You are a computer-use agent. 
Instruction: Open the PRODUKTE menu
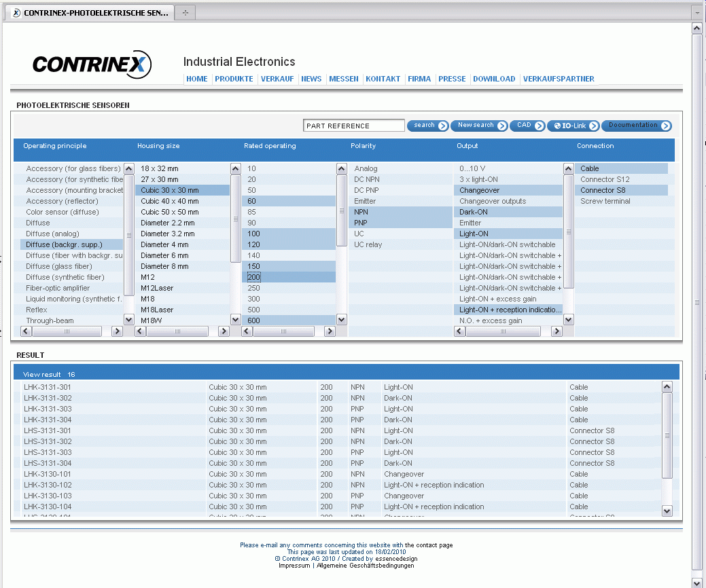pos(234,79)
